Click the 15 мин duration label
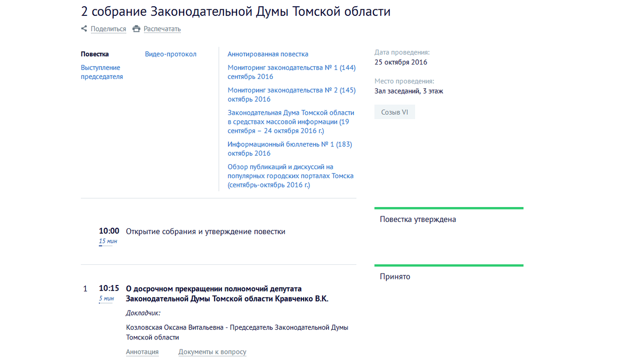The height and width of the screenshot is (364, 617). tap(108, 241)
